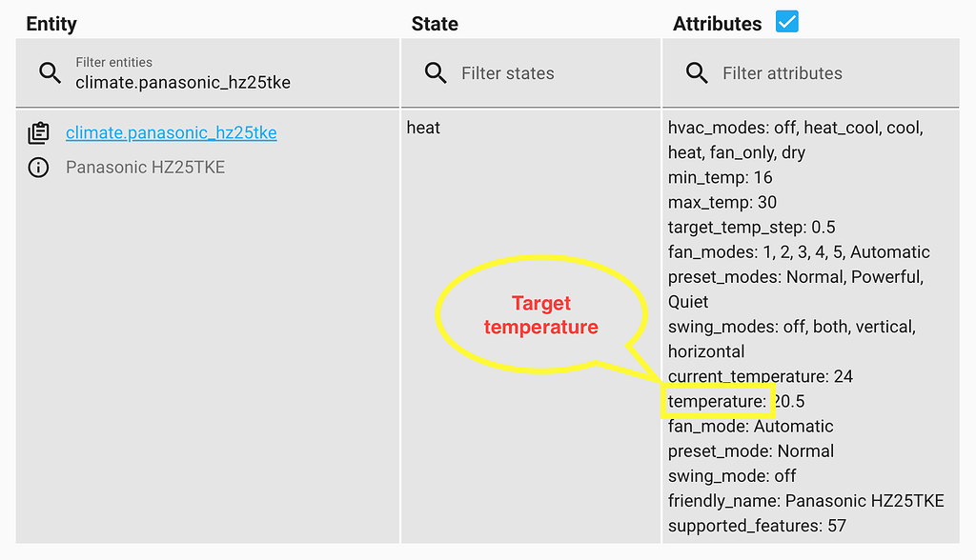Viewport: 976px width, 560px height.
Task: Click the highlighted temperature attribute label
Action: (716, 402)
